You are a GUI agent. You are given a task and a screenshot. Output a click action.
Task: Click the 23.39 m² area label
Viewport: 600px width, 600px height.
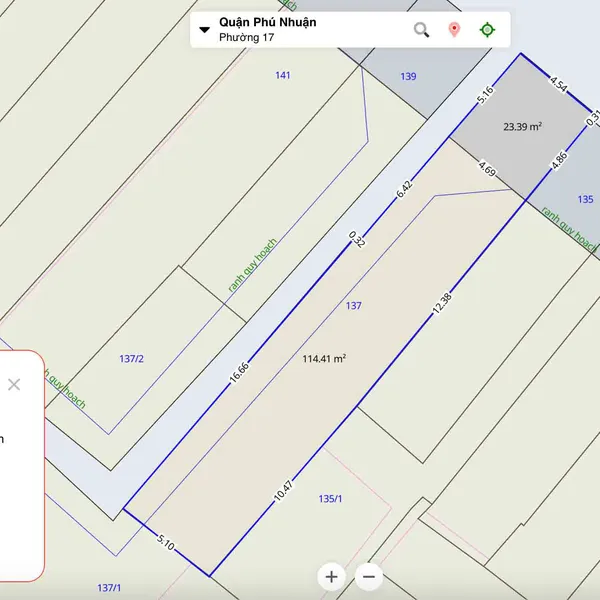pos(522,127)
